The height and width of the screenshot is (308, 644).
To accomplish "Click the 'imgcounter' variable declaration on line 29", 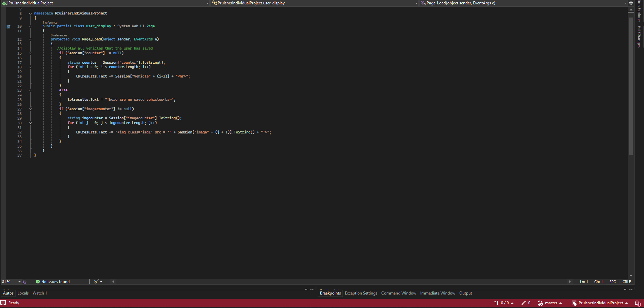I will 92,118.
